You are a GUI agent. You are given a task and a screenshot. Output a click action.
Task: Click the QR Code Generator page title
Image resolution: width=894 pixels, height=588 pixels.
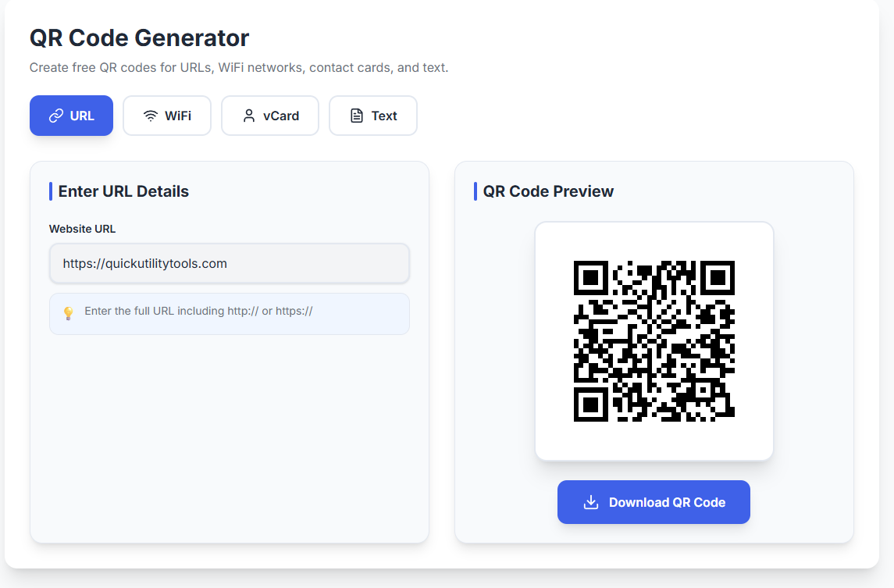tap(138, 37)
